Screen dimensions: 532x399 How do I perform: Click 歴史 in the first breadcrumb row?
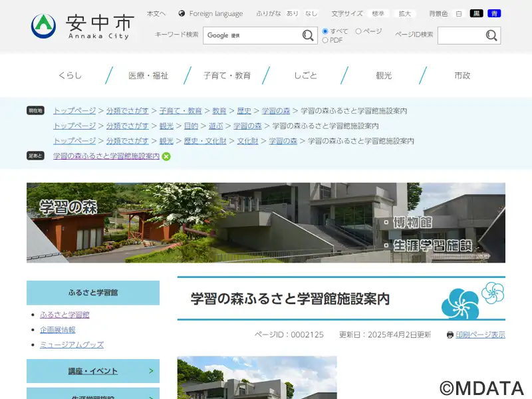(x=244, y=111)
